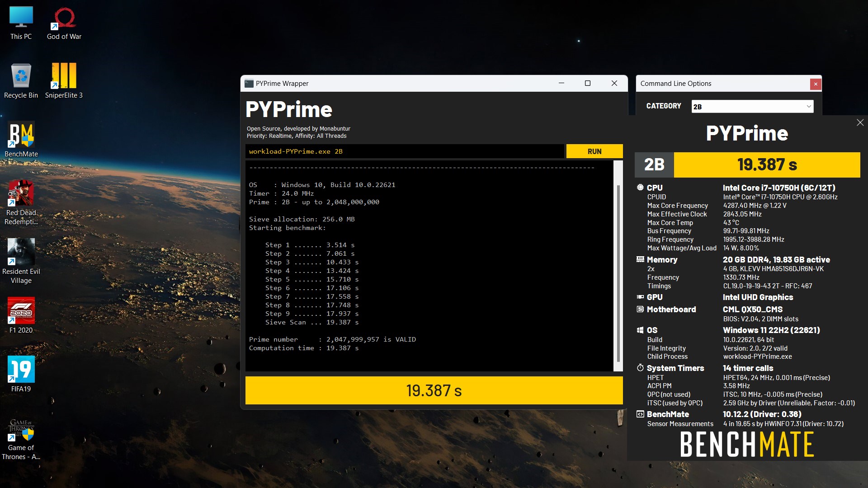Select the BenchMate section icon
Viewport: 868px width, 488px height.
click(x=640, y=414)
